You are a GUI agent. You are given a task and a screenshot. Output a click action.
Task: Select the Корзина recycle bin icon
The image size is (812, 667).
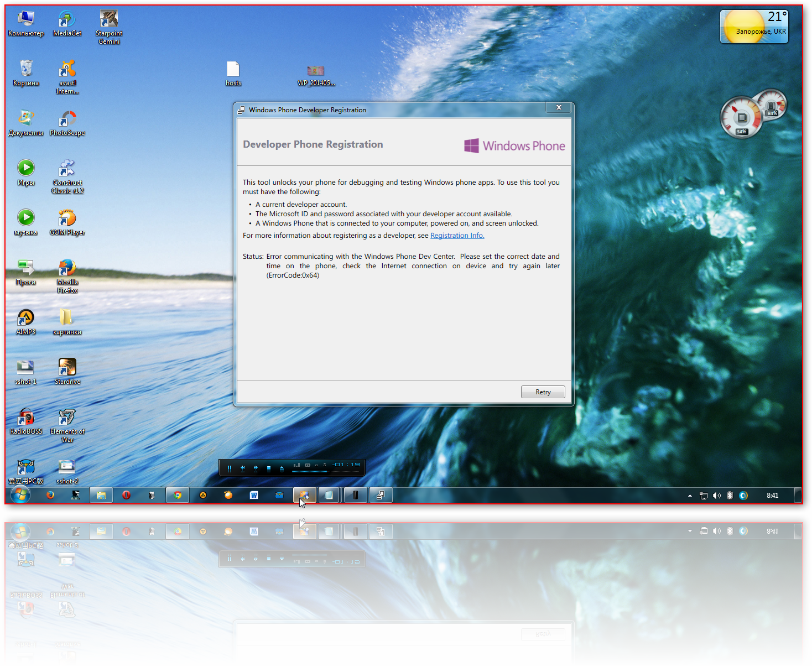coord(26,74)
